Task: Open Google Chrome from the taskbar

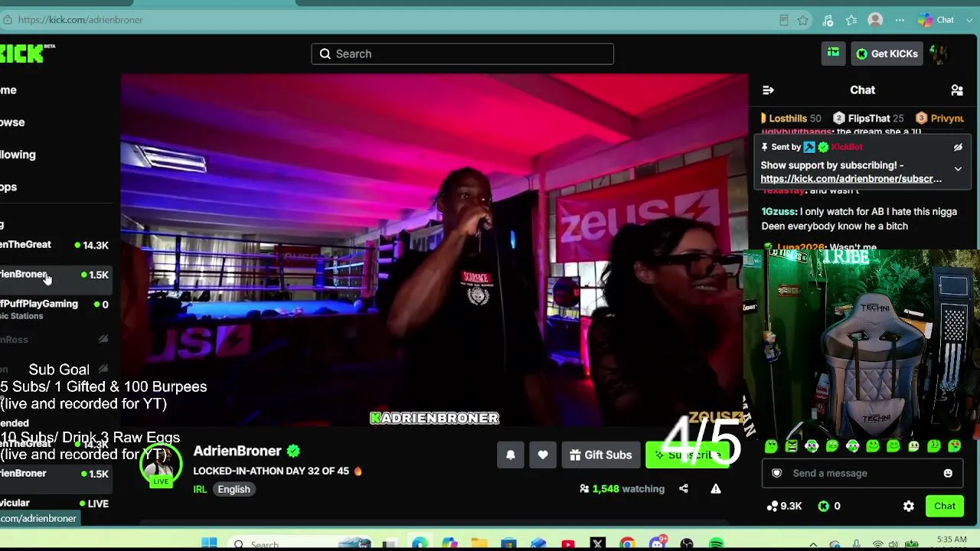Action: (627, 544)
